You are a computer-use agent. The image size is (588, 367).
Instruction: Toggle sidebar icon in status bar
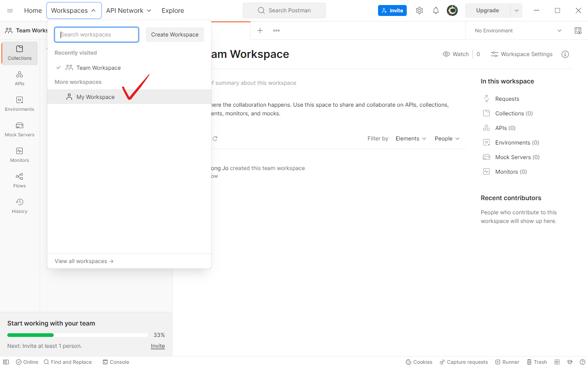(6, 362)
